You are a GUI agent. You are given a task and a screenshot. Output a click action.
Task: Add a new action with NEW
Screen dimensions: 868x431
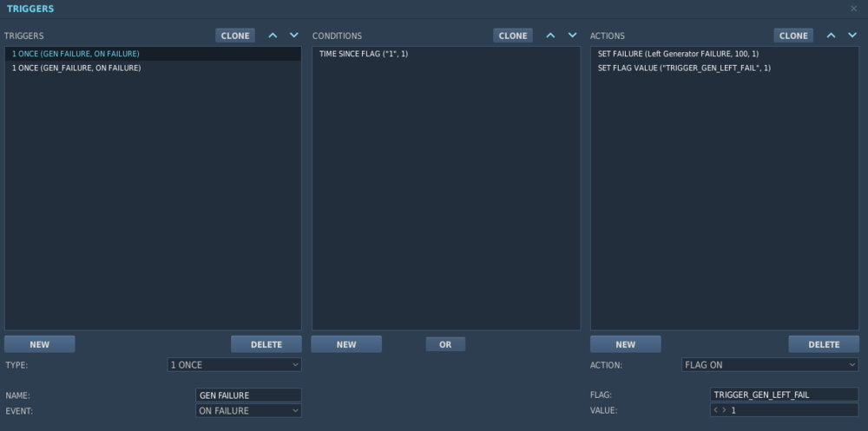coord(626,344)
